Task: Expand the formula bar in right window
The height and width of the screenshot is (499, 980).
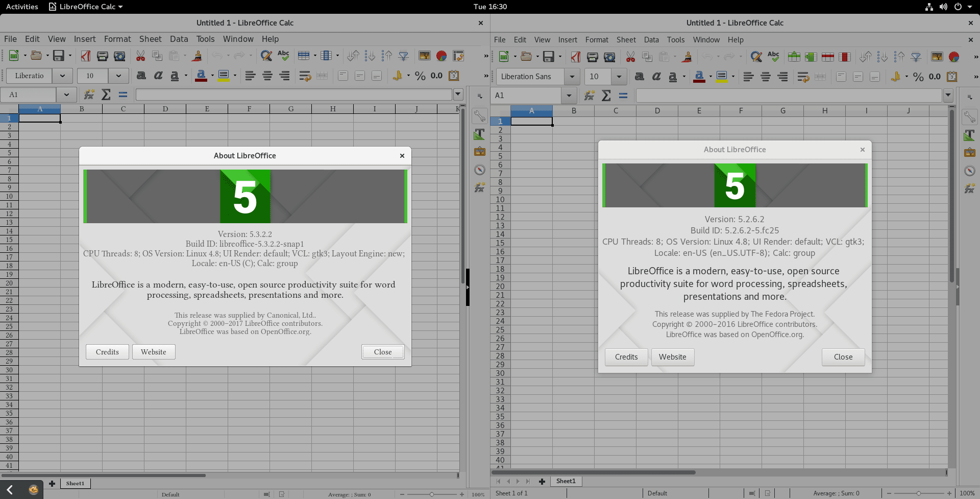Action: click(x=948, y=95)
